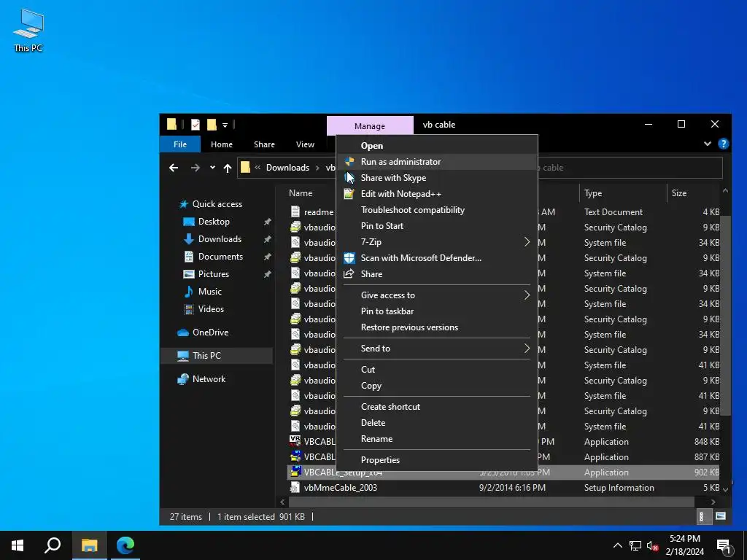Open the View ribbon tab
The height and width of the screenshot is (560, 747).
pyautogui.click(x=305, y=144)
